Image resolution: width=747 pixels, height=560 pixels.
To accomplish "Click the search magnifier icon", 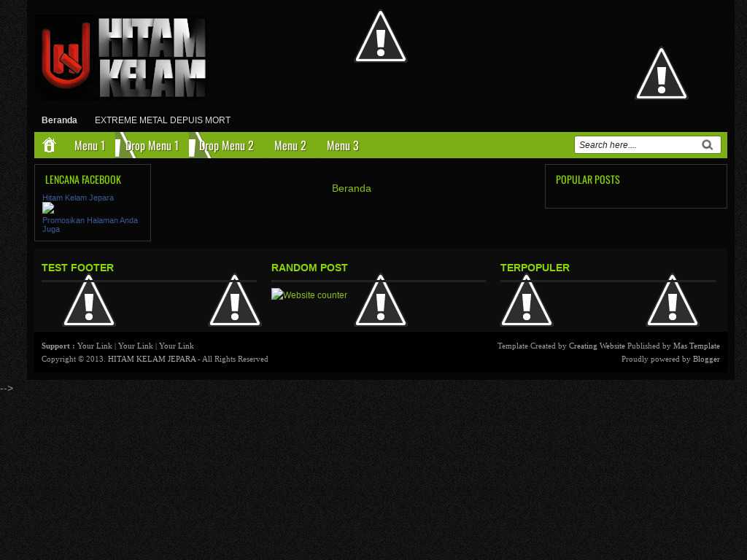I will [707, 145].
